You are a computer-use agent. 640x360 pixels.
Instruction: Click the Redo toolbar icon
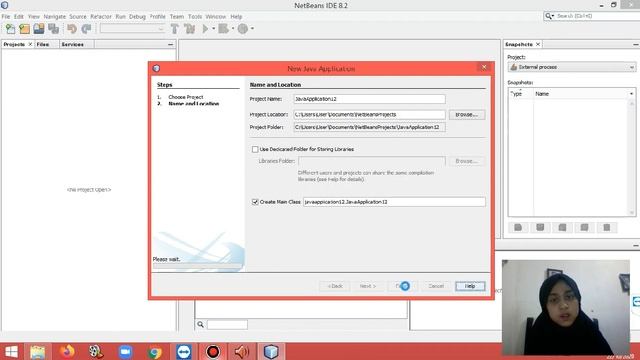(x=86, y=29)
